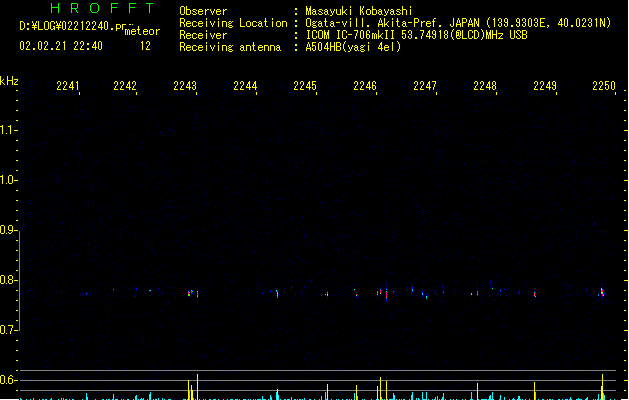Click the 2243 time axis marker

185,85
